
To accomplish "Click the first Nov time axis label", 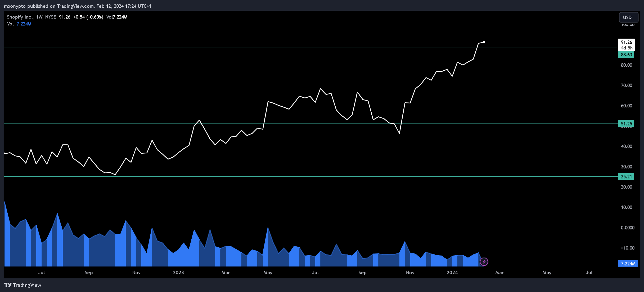I will pos(136,272).
